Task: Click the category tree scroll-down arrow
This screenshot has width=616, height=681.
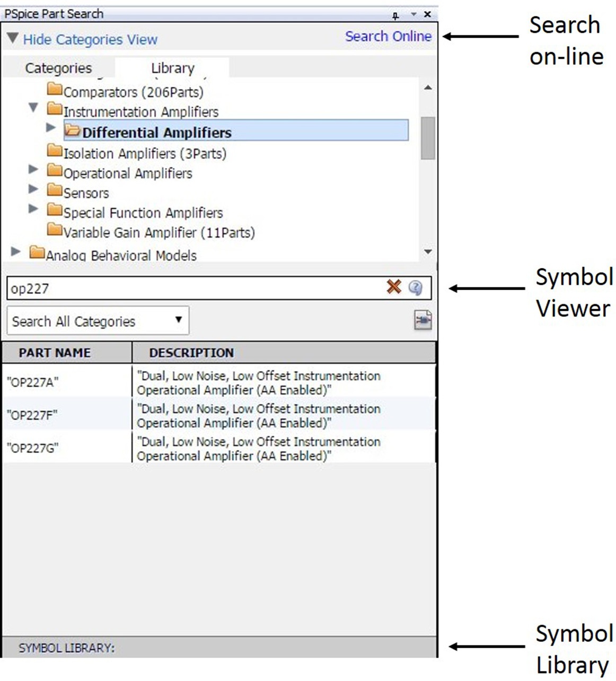Action: 428,252
